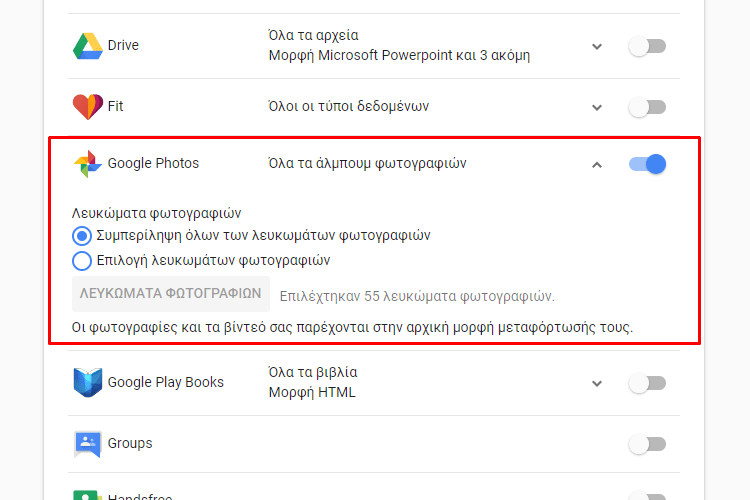Collapse the Google Photos section chevron
Viewport: 750px width, 500px height.
click(x=596, y=165)
